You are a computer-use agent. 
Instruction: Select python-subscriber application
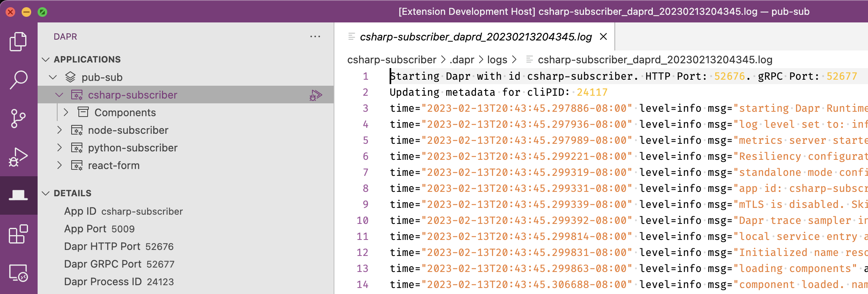133,148
